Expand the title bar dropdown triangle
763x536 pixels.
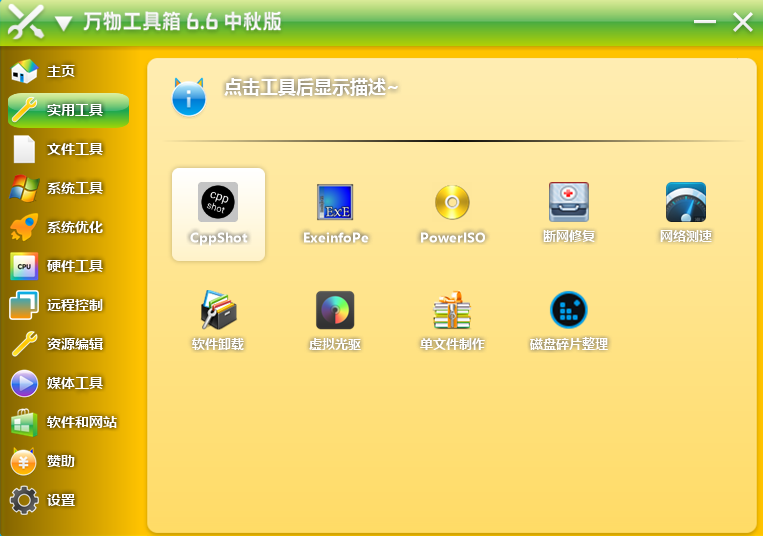click(63, 23)
